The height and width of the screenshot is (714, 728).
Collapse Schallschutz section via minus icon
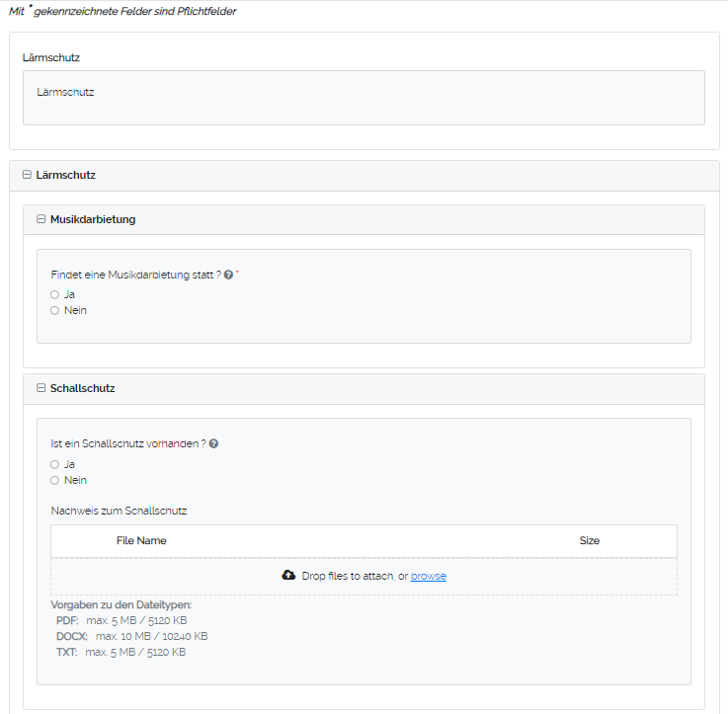(40, 389)
